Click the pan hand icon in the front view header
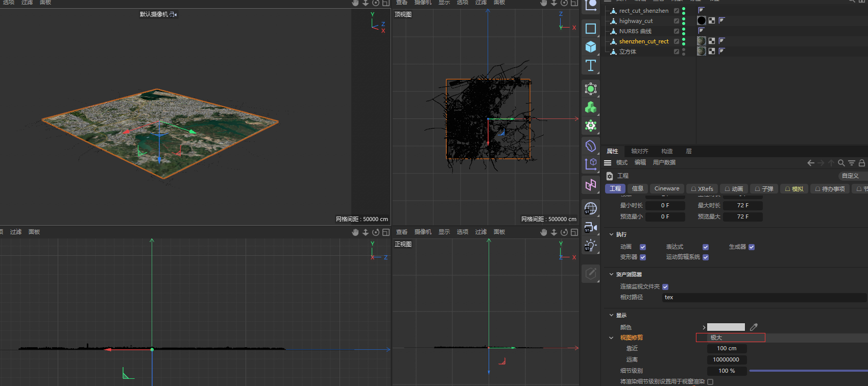 [544, 232]
